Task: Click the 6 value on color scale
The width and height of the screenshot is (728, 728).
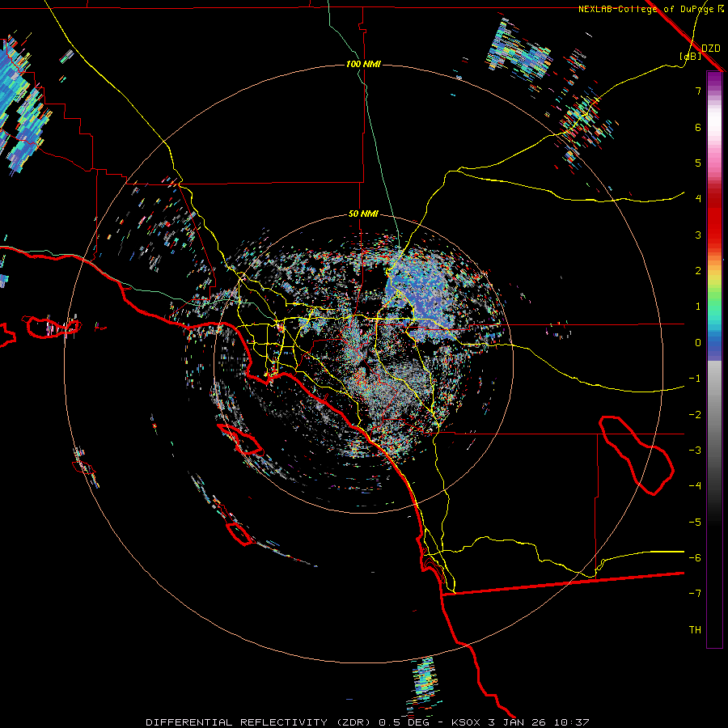Action: 698,127
